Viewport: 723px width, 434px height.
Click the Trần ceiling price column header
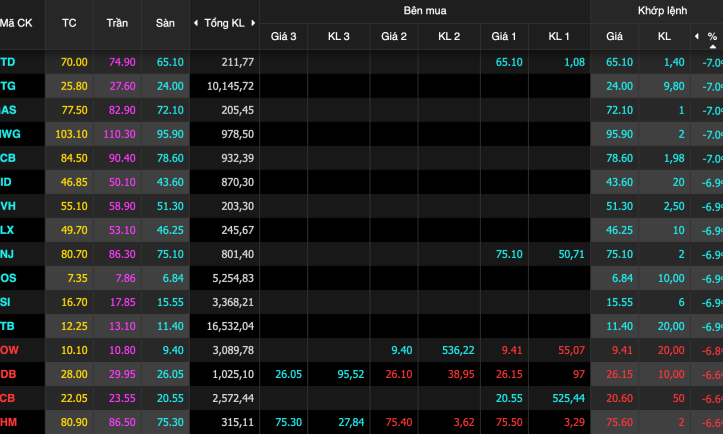click(117, 22)
